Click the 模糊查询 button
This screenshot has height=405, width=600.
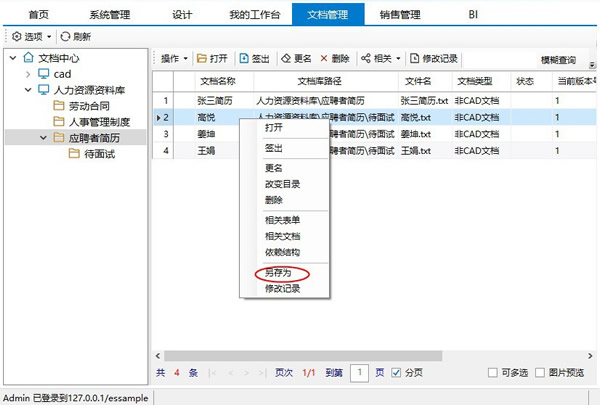pyautogui.click(x=557, y=60)
